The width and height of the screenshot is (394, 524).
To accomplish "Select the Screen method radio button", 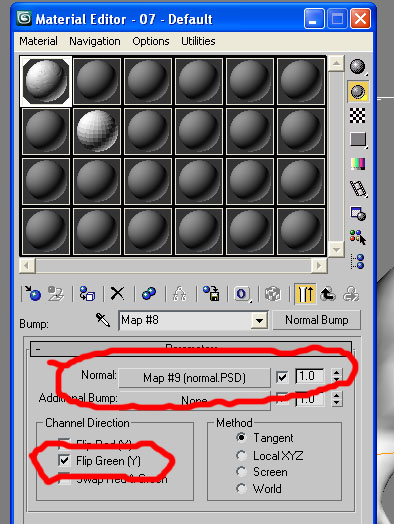I will (x=241, y=472).
